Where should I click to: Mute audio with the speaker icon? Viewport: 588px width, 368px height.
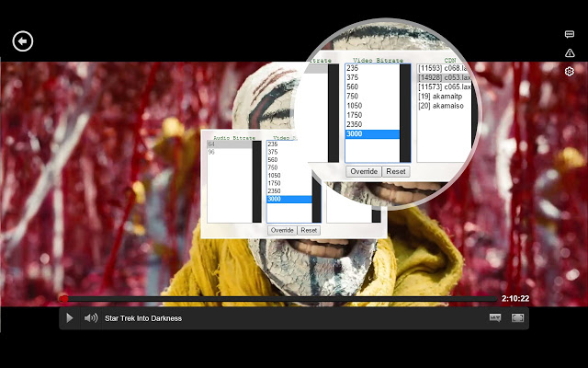click(x=91, y=318)
